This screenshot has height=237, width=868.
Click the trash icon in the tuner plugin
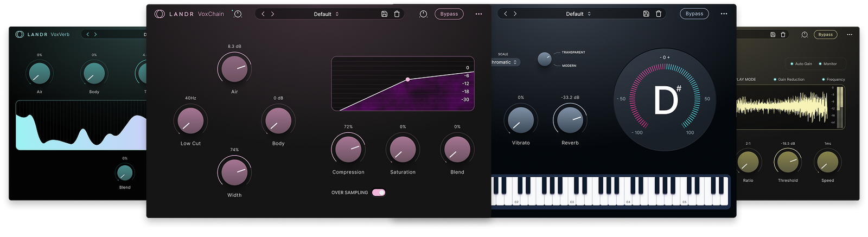point(659,14)
